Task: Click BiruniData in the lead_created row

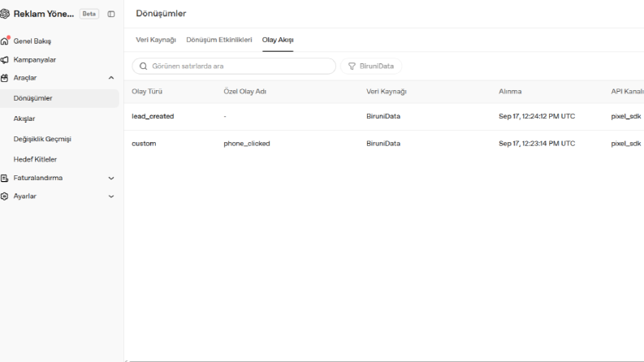Action: pyautogui.click(x=383, y=117)
